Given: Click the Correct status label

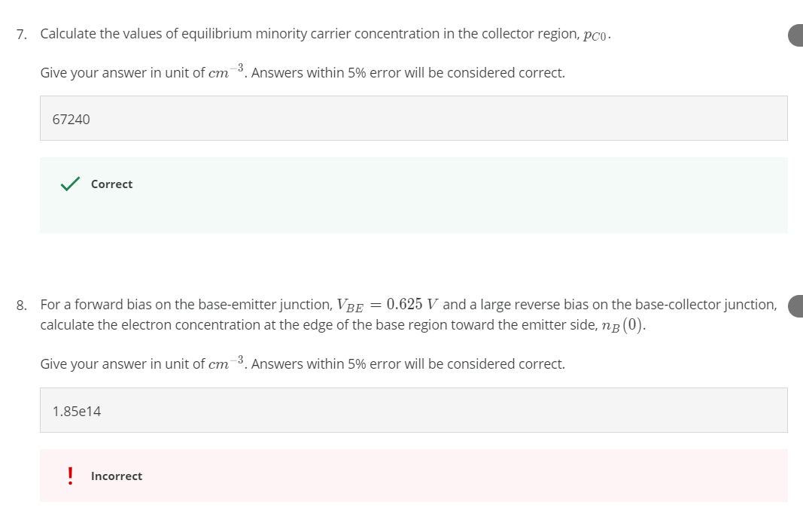Looking at the screenshot, I should [111, 184].
